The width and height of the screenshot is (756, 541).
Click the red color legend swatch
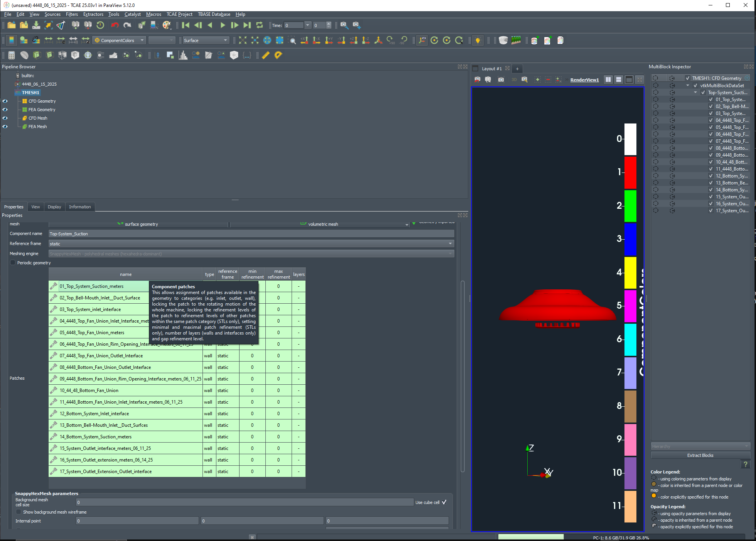pos(630,172)
